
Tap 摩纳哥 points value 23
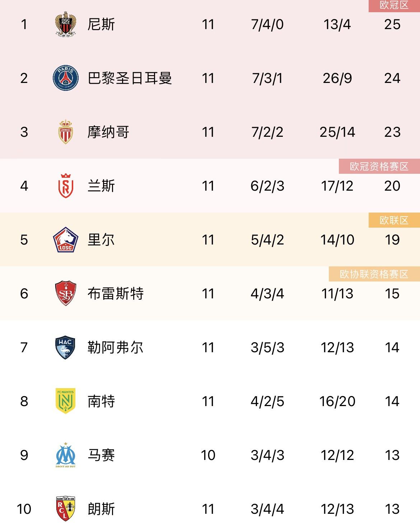click(392, 132)
